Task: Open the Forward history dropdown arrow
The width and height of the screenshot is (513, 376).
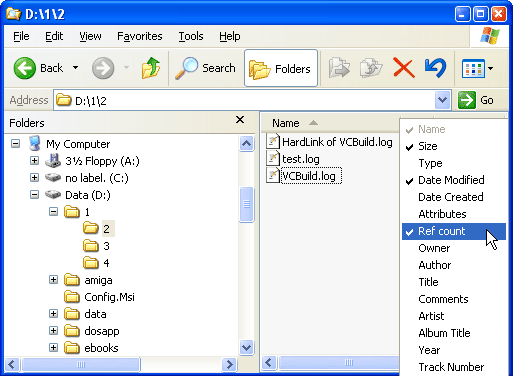Action: click(126, 68)
